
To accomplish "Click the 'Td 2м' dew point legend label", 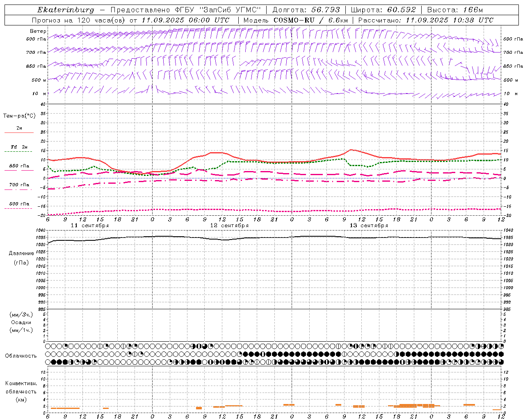I will click(19, 147).
